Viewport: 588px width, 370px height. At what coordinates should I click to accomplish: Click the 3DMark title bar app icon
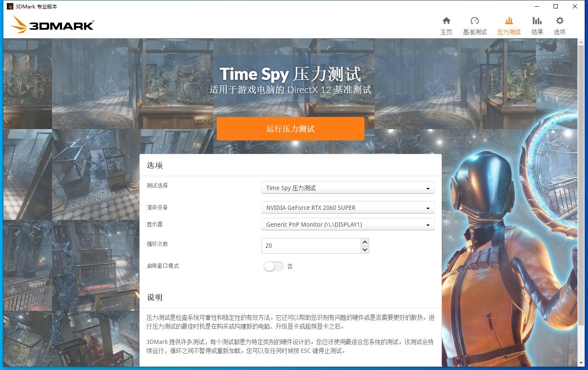pyautogui.click(x=10, y=6)
